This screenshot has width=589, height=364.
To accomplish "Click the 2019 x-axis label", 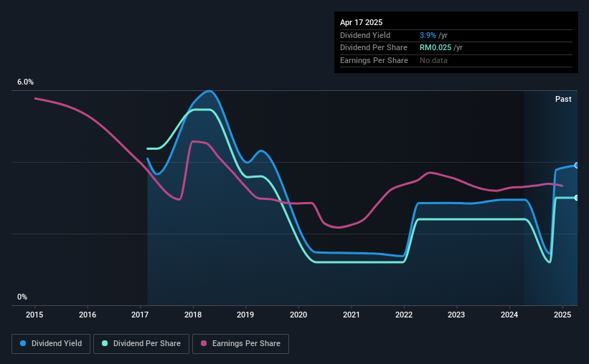I will [x=245, y=315].
